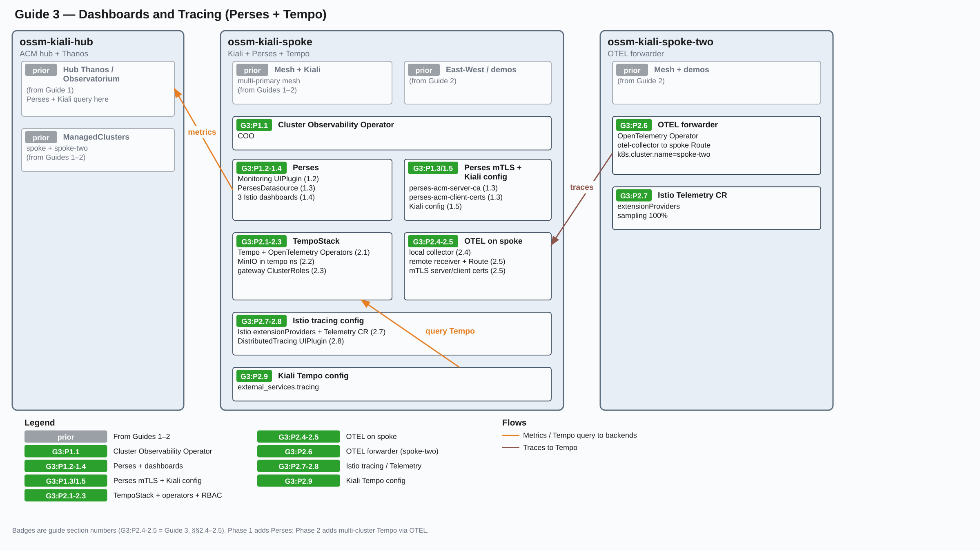Click the G3:P2.6 badge above 'OpenTelemetry Operator'
The width and height of the screenshot is (980, 551).
point(634,125)
